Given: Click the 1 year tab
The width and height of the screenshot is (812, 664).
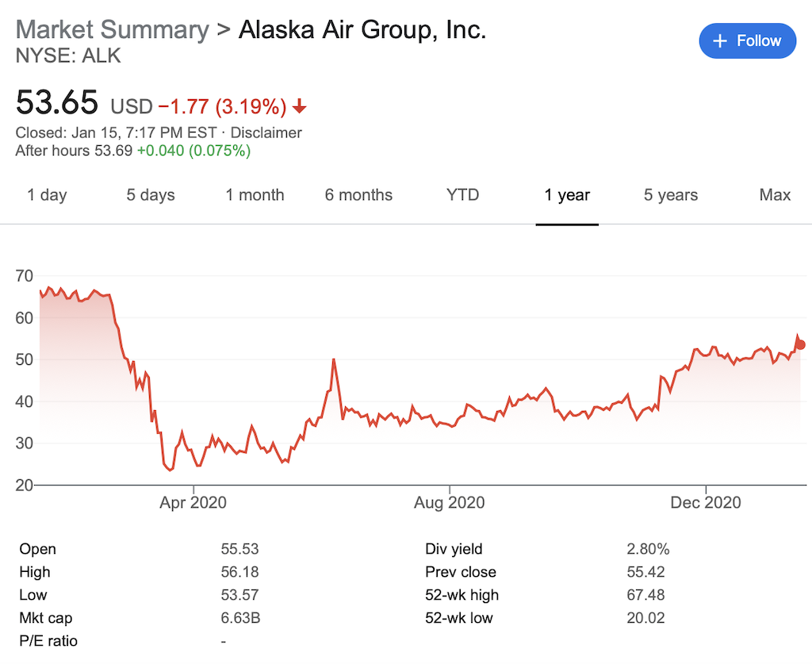Looking at the screenshot, I should (x=567, y=194).
